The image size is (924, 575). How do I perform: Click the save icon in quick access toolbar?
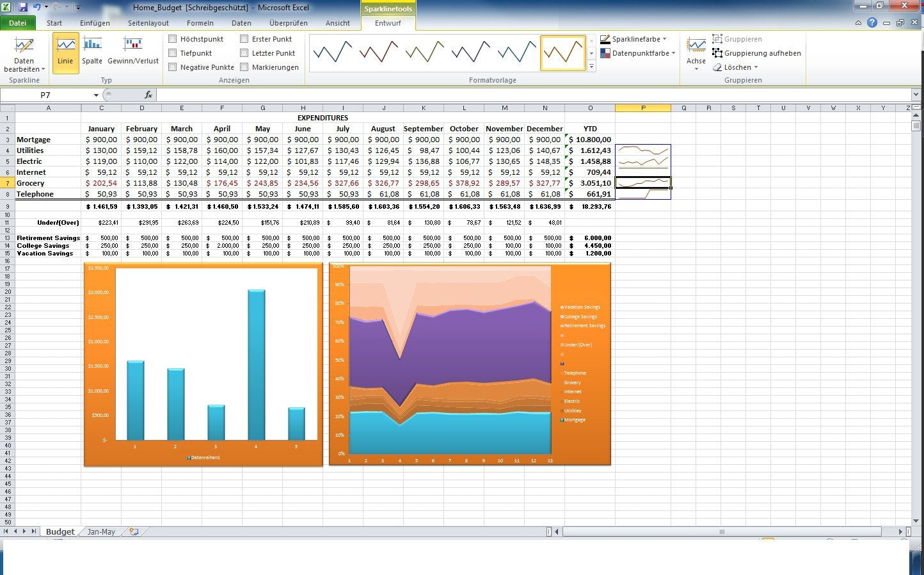[23, 8]
